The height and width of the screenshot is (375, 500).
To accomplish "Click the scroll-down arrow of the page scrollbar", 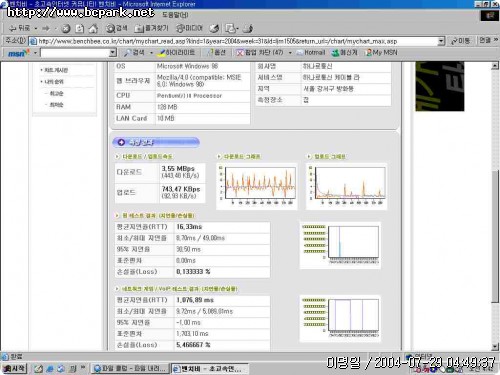I will click(495, 347).
